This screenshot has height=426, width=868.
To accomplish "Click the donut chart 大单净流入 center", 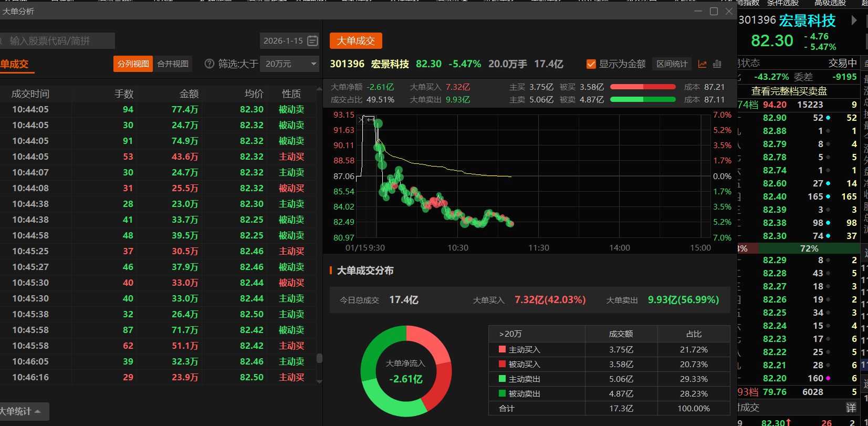I will 406,371.
